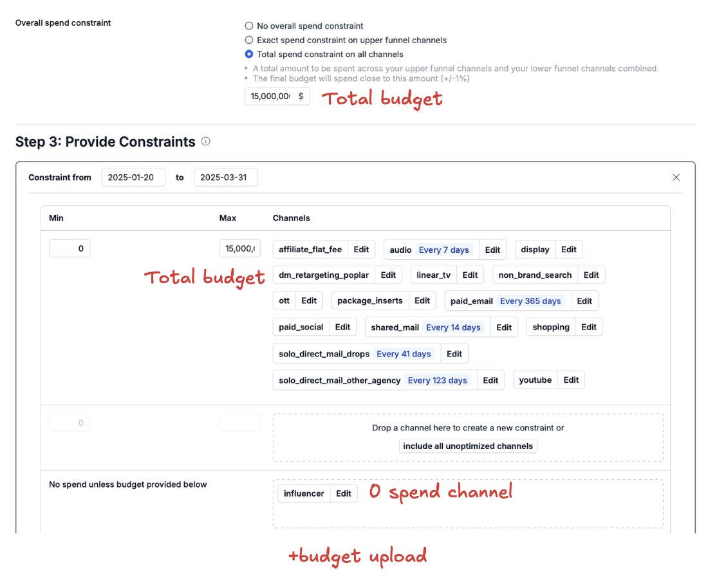The image size is (708, 588).
Task: Edit the paid_email channel
Action: click(584, 301)
